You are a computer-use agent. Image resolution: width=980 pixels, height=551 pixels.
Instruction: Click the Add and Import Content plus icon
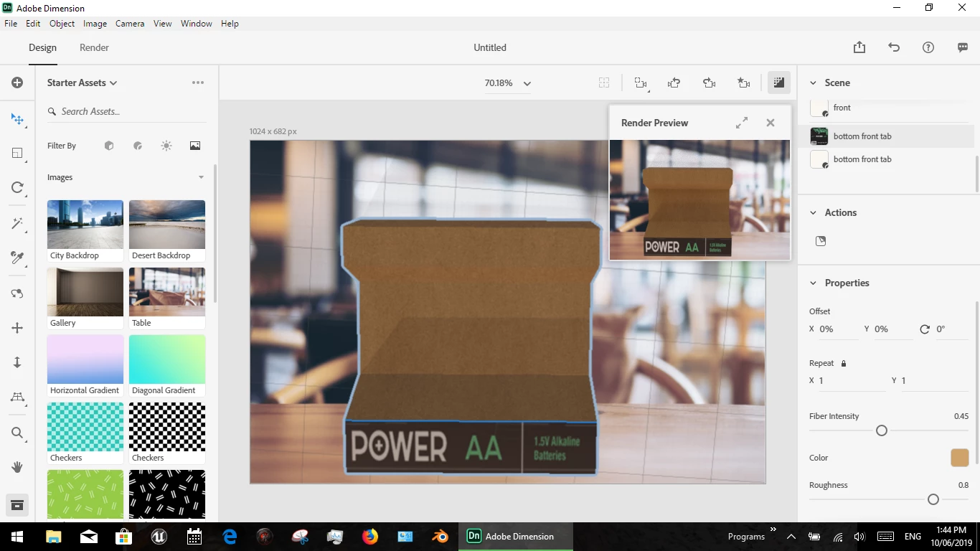pyautogui.click(x=17, y=83)
